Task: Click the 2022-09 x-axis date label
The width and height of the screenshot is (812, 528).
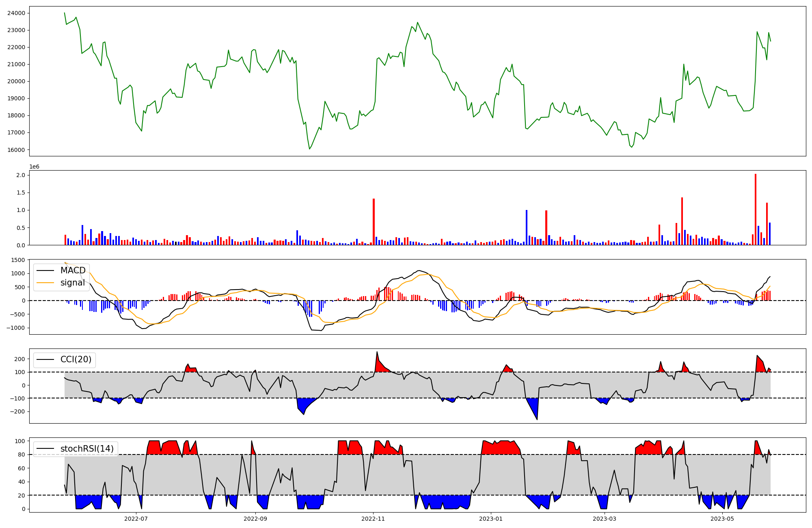Action: pyautogui.click(x=255, y=519)
